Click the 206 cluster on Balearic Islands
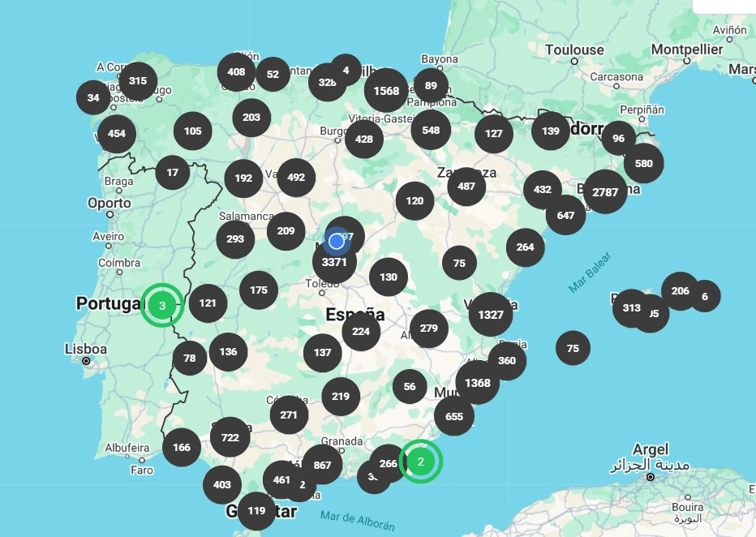 pos(681,290)
